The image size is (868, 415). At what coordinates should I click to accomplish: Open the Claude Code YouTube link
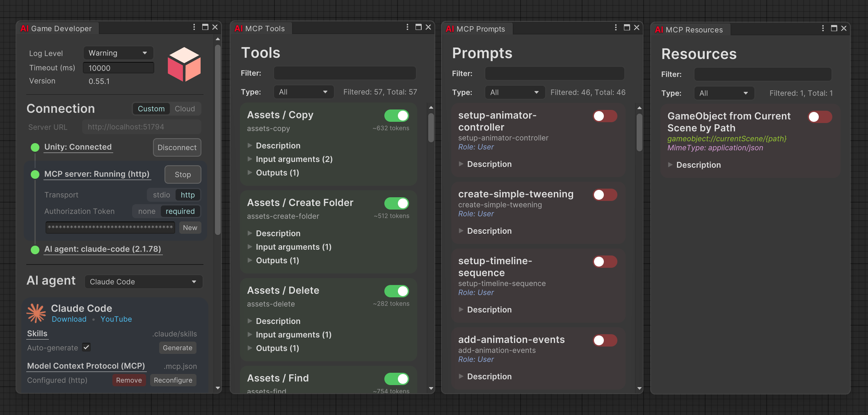[x=116, y=319]
